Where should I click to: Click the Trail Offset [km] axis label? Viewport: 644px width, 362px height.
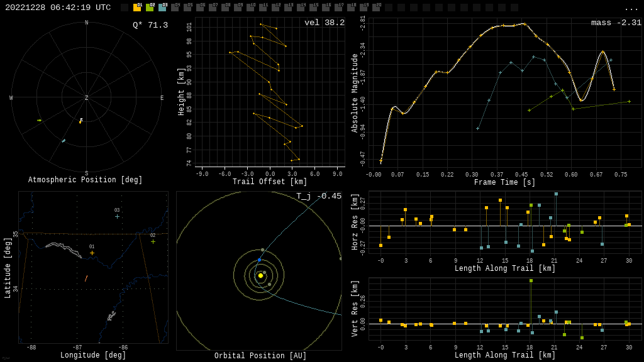[269, 182]
